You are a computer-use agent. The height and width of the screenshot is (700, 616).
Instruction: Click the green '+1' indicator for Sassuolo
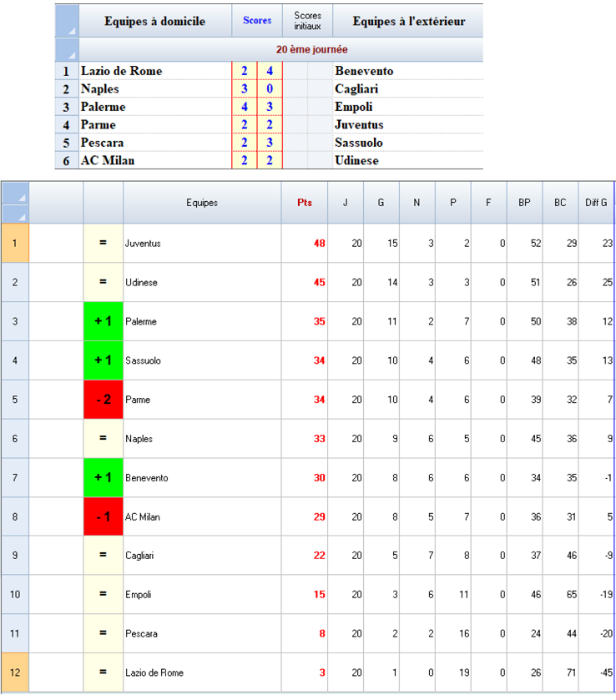(x=104, y=360)
